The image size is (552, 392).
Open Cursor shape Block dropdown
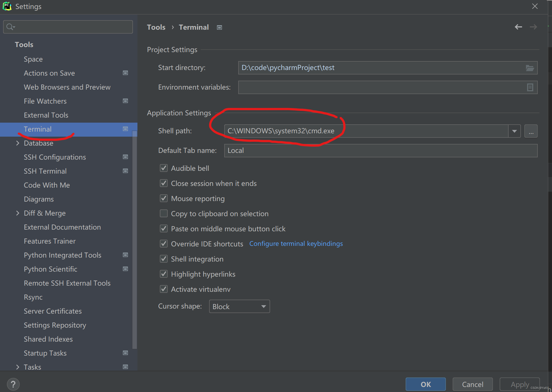pyautogui.click(x=239, y=306)
